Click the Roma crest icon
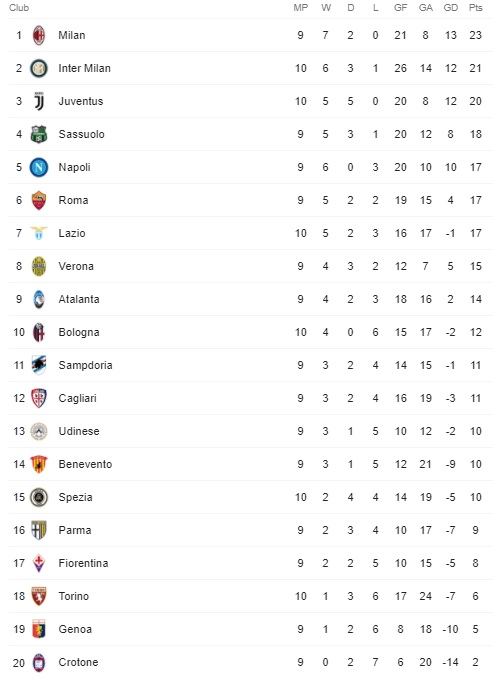493x690 pixels. pos(39,200)
